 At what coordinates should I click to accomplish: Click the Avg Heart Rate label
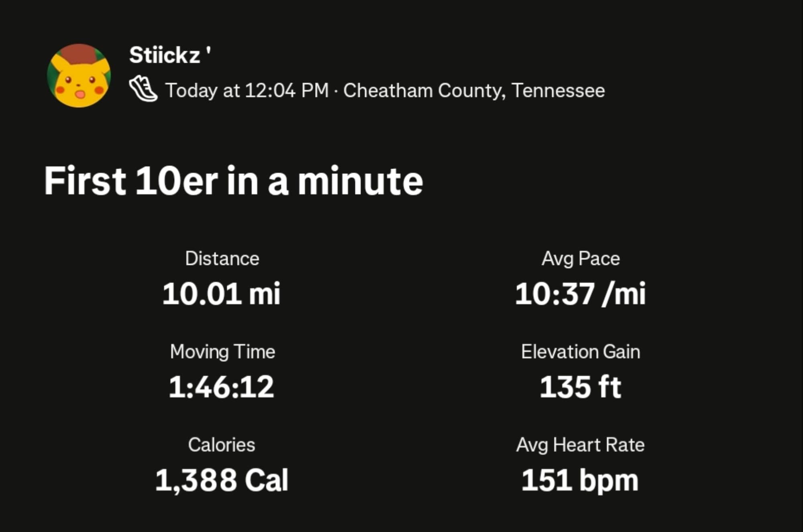(x=581, y=445)
